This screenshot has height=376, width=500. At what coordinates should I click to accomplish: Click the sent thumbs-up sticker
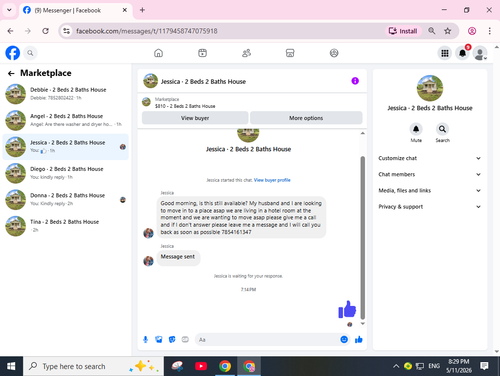click(347, 309)
